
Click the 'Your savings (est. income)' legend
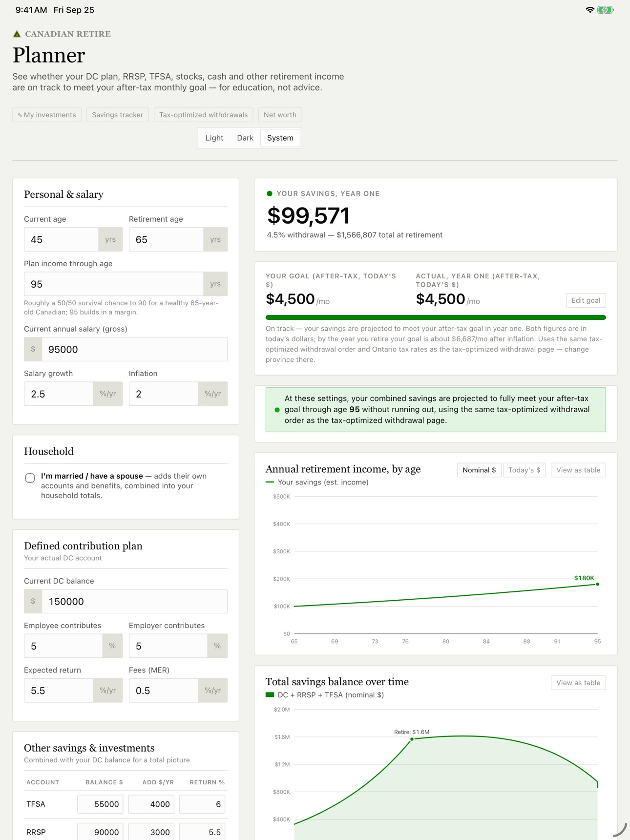(x=317, y=482)
